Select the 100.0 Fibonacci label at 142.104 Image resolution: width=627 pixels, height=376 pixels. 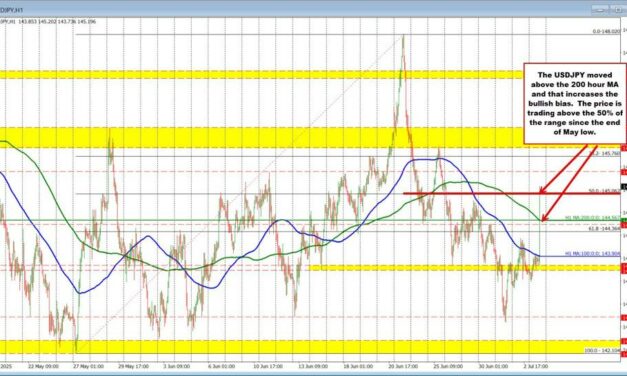[602, 350]
